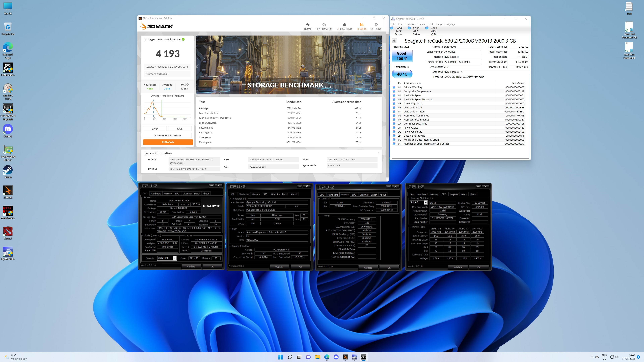The image size is (644, 362).
Task: Open the Bench tab in the Mainboard tab CPU-Z window
Action: [x=285, y=194]
